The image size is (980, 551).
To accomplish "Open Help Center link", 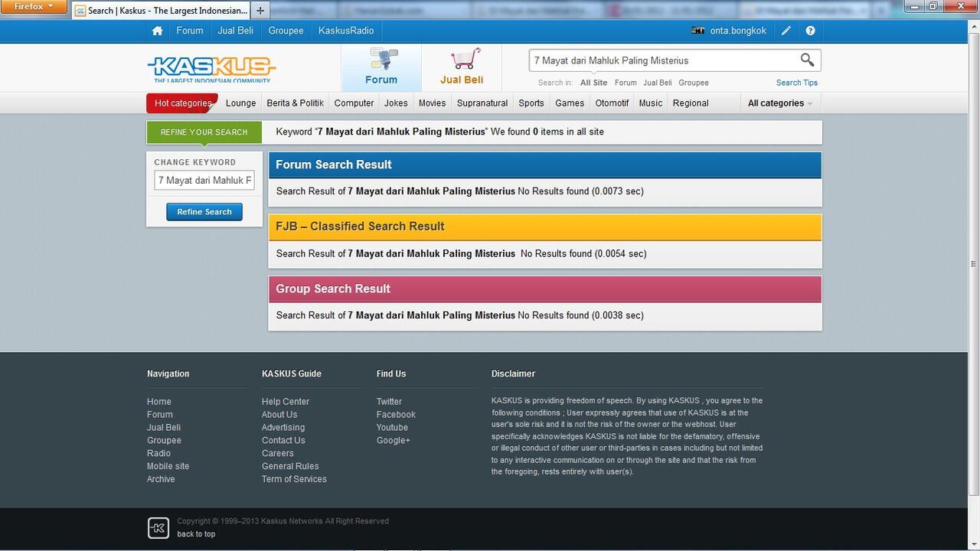I will 286,402.
